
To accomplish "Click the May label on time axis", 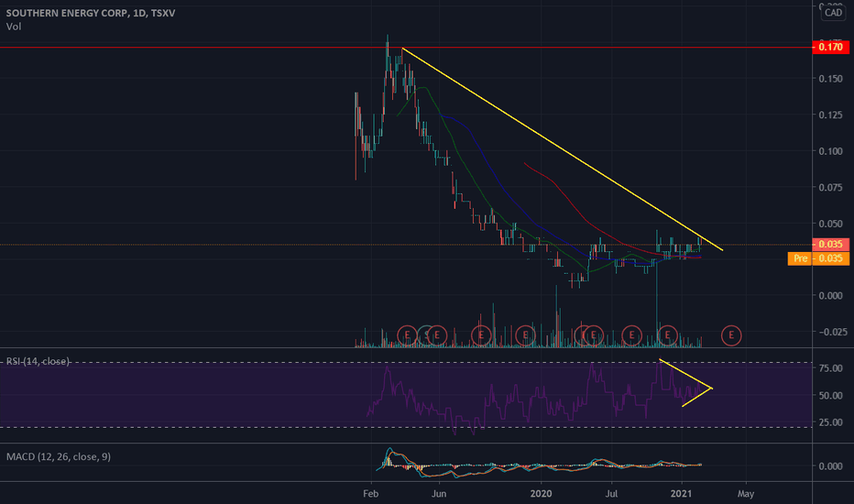I will pyautogui.click(x=746, y=494).
